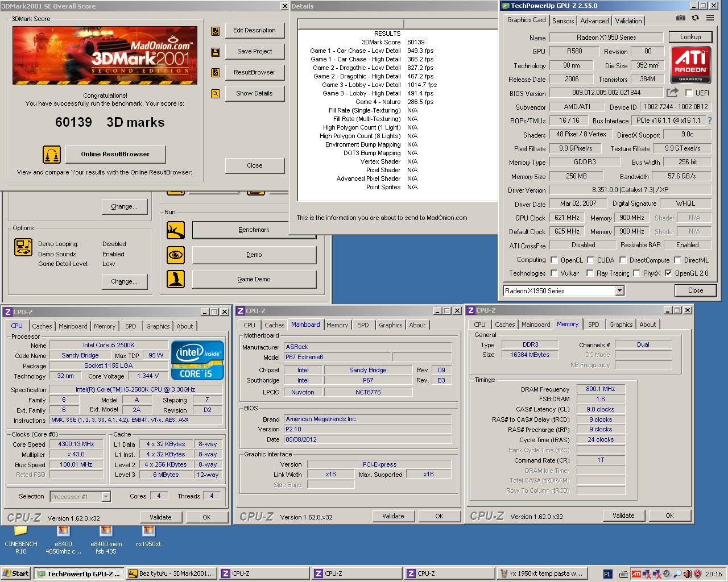Open the SPD tab in the Mainboard CPU-Z window
This screenshot has height=582, width=728.
(363, 325)
